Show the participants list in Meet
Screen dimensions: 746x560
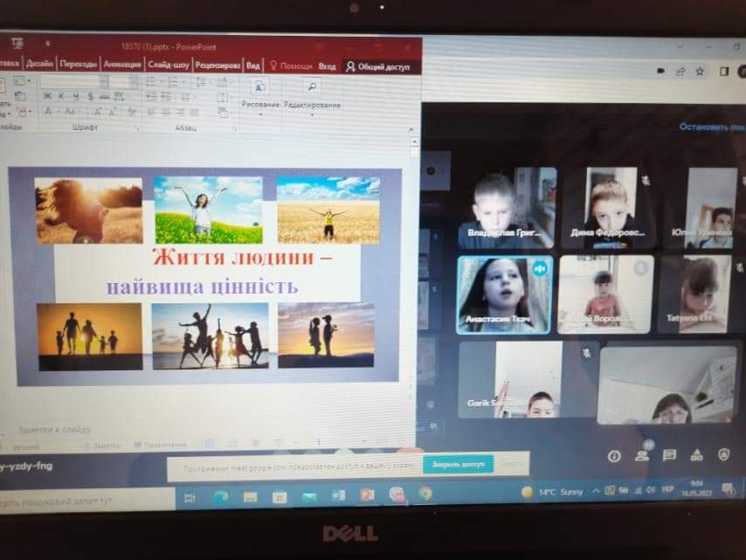pos(642,455)
